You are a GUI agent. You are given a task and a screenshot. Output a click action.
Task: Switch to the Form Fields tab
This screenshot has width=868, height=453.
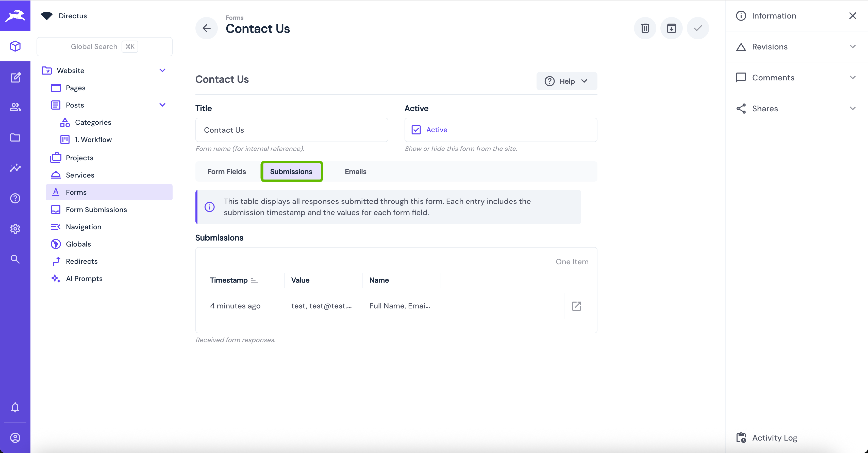click(226, 171)
